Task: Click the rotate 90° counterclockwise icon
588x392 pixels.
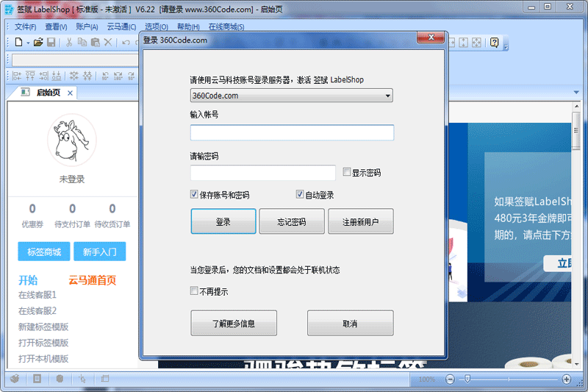Action: coord(105,76)
